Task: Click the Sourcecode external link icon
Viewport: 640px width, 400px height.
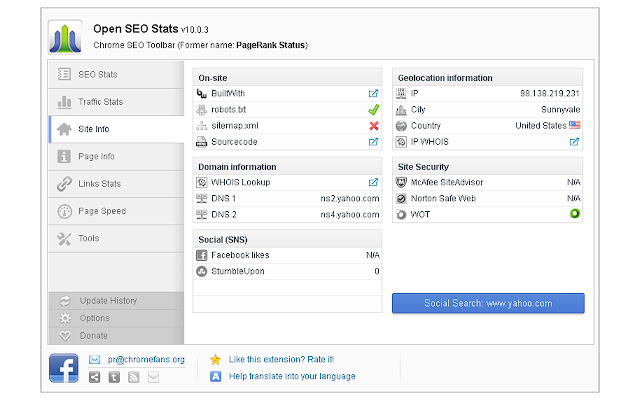Action: click(x=373, y=142)
